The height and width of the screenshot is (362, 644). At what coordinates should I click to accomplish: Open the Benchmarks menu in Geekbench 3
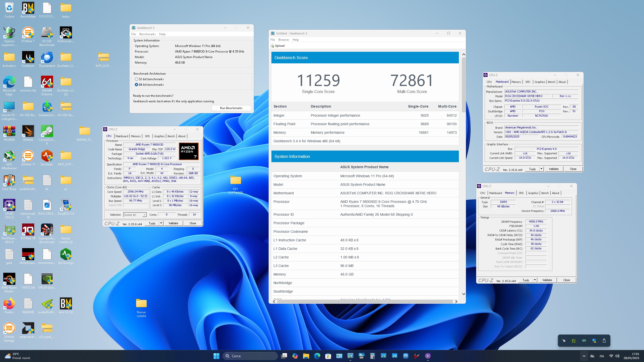(147, 34)
